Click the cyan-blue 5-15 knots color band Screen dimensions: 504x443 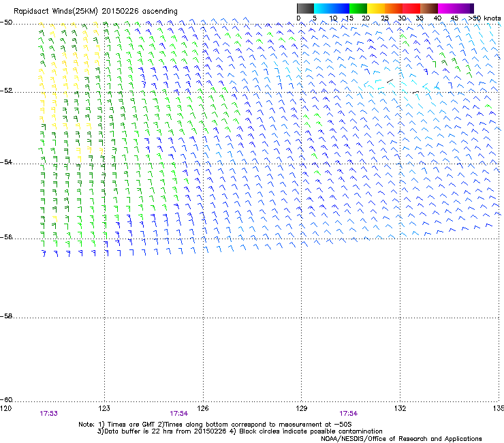332,8
